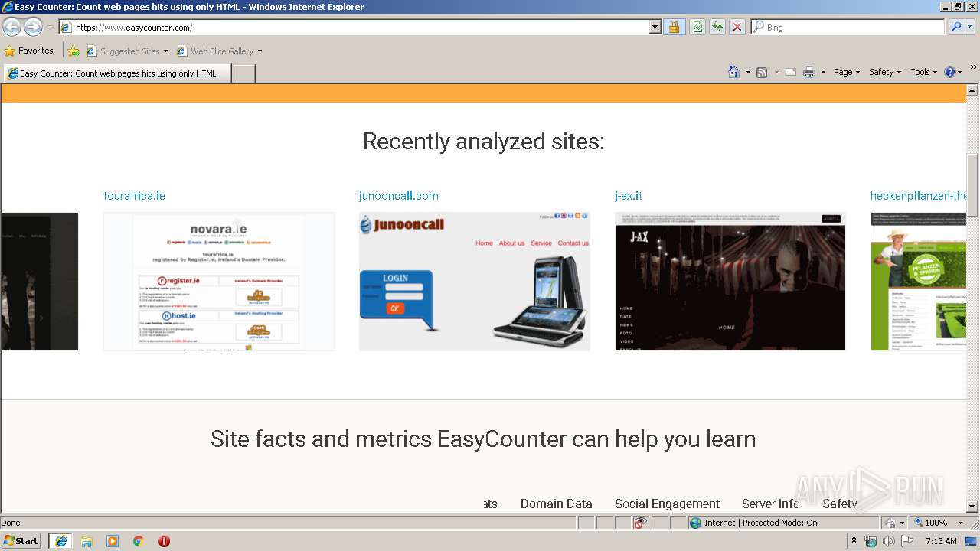
Task: Click the vertical scrollbar up arrow
Action: 973,90
